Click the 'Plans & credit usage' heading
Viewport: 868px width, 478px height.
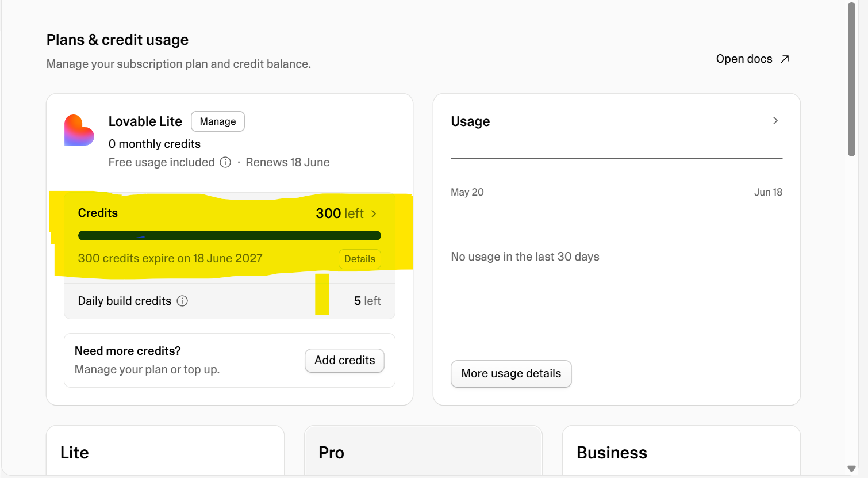tap(117, 40)
